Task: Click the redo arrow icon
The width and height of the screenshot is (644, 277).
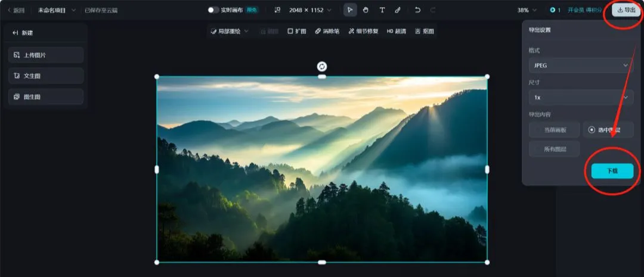Action: (x=433, y=10)
